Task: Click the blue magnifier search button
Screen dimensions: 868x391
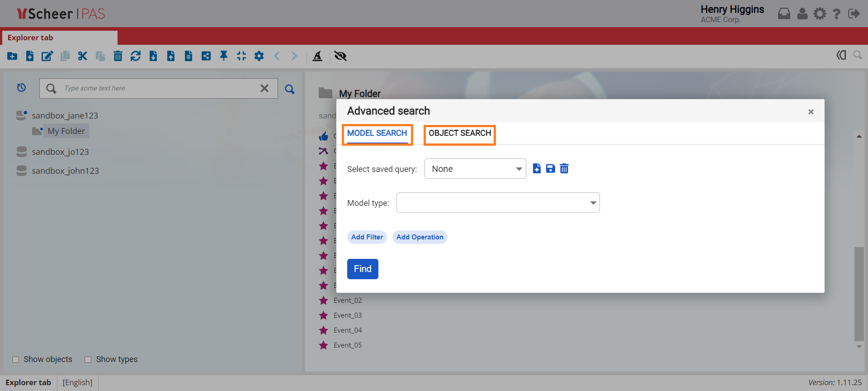Action: coord(290,89)
